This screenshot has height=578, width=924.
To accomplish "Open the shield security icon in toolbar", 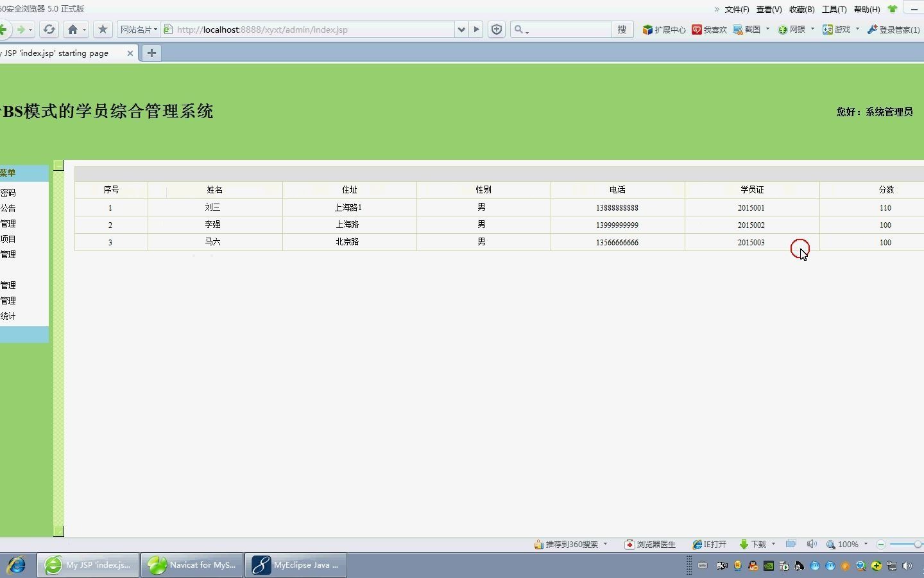I will pyautogui.click(x=497, y=30).
